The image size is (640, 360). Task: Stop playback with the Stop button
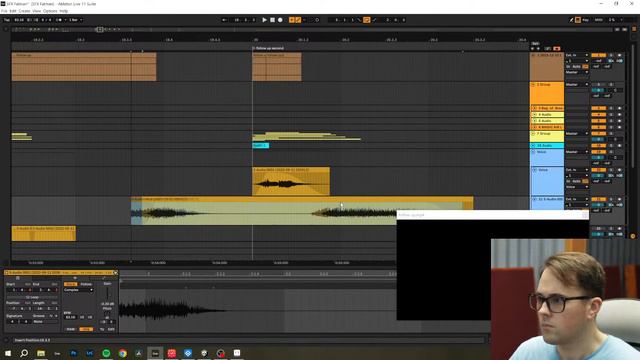click(x=272, y=20)
